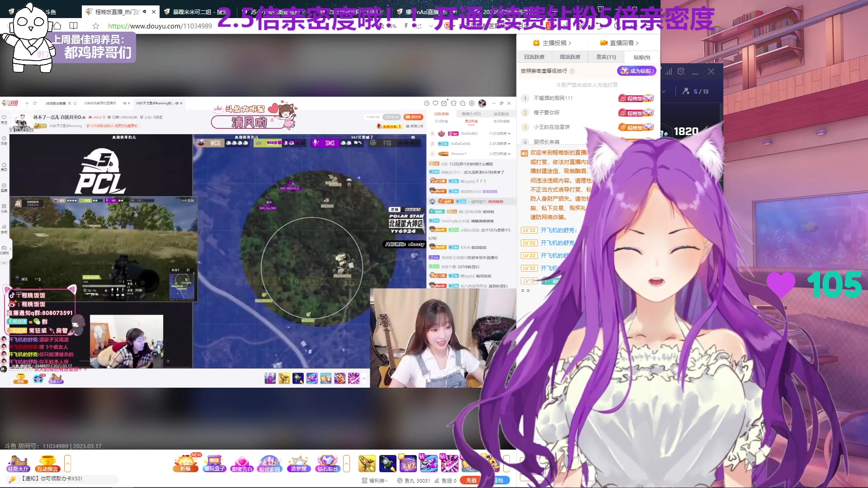The height and width of the screenshot is (488, 868).
Task: Send the purple treasure box gift
Action: [408, 464]
